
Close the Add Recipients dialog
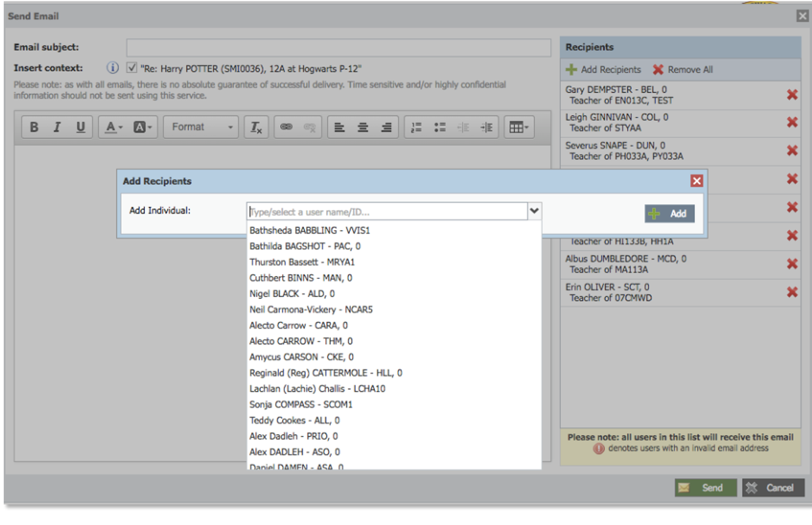click(697, 181)
